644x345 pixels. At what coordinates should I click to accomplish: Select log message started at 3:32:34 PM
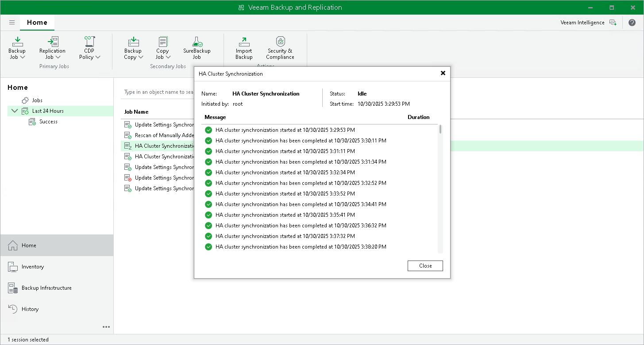285,172
